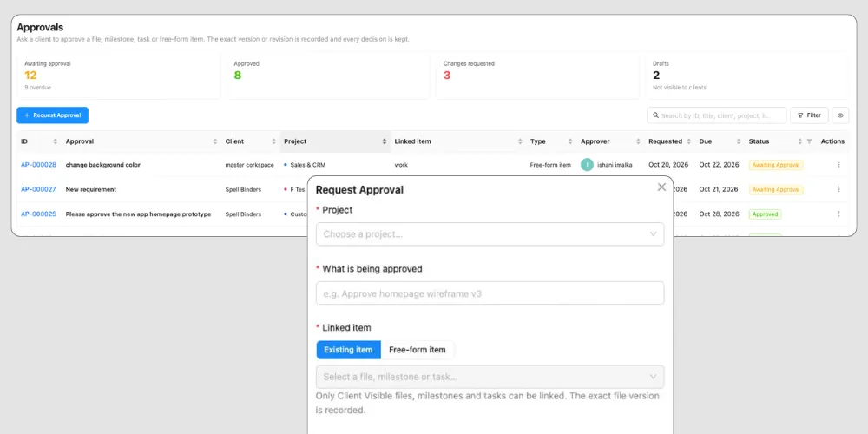
Task: Click the Approved stat card
Action: pyautogui.click(x=328, y=76)
